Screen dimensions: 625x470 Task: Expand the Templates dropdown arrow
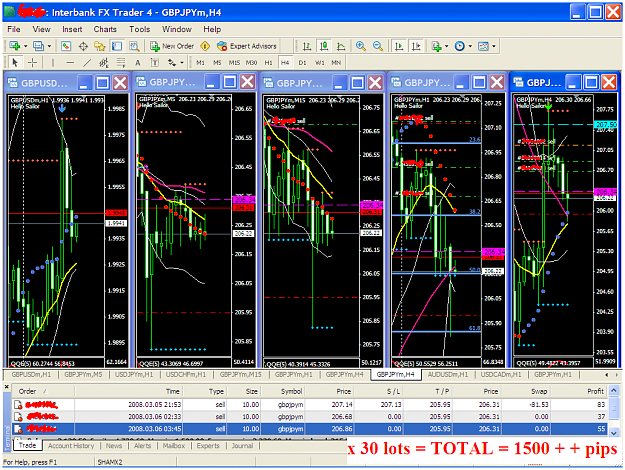pyautogui.click(x=494, y=46)
